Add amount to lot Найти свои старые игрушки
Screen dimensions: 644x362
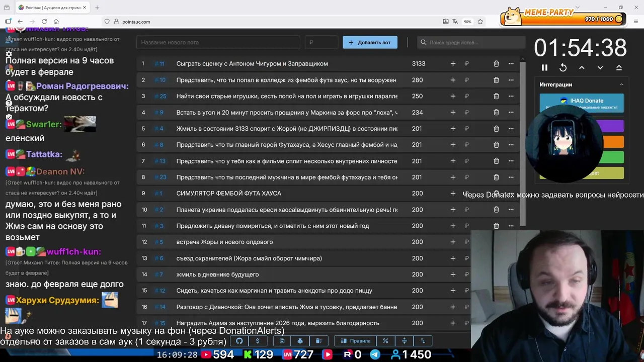(453, 96)
